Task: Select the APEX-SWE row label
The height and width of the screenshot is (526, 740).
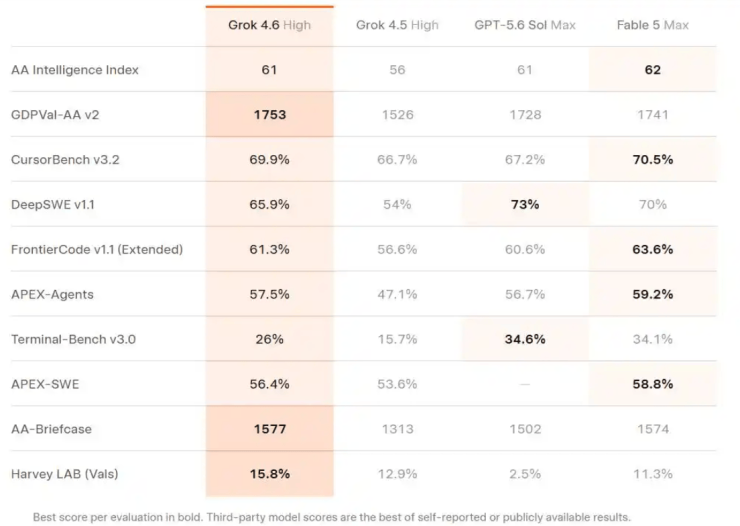Action: click(45, 384)
